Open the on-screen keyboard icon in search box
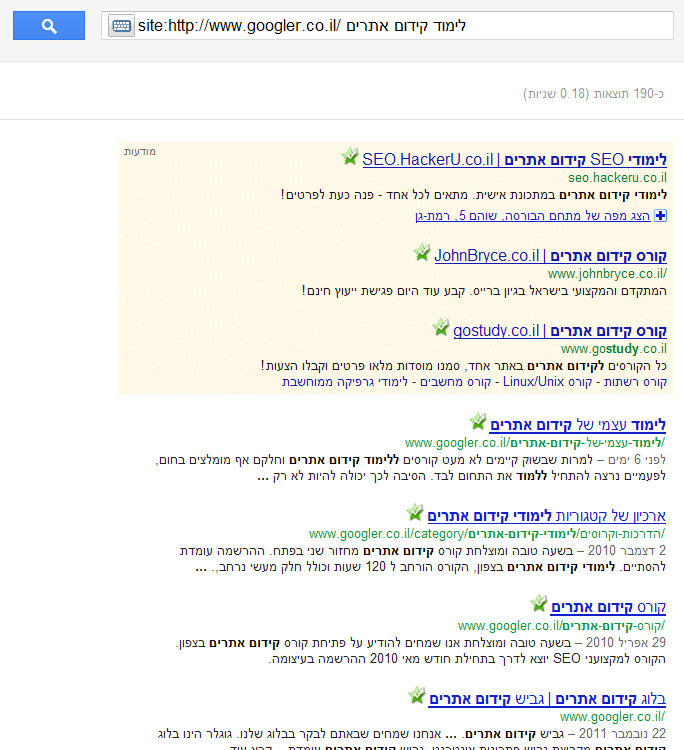 (121, 26)
